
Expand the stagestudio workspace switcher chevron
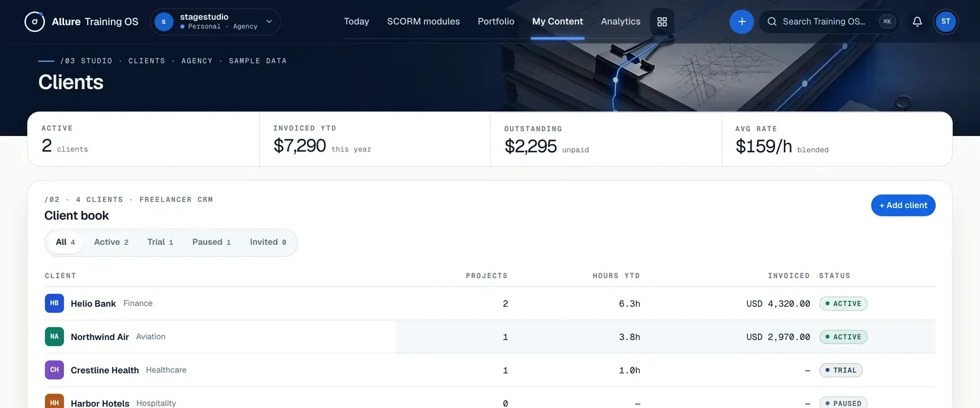click(269, 22)
